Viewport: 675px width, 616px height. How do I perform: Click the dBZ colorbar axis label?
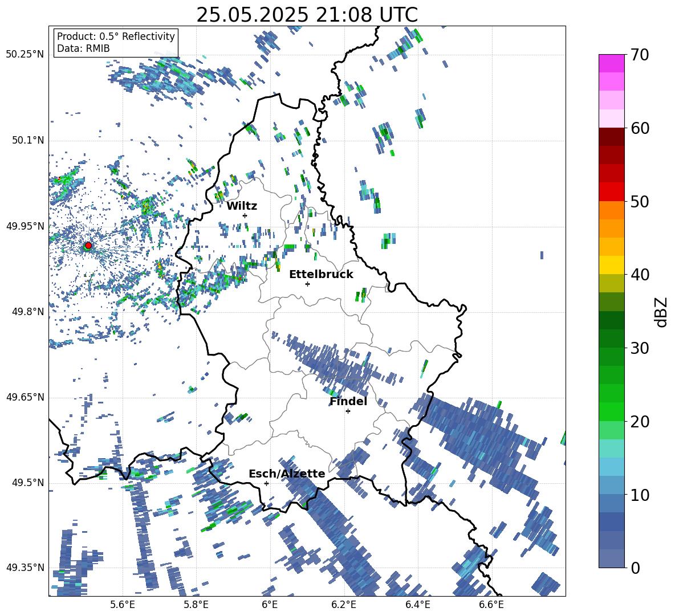click(661, 312)
